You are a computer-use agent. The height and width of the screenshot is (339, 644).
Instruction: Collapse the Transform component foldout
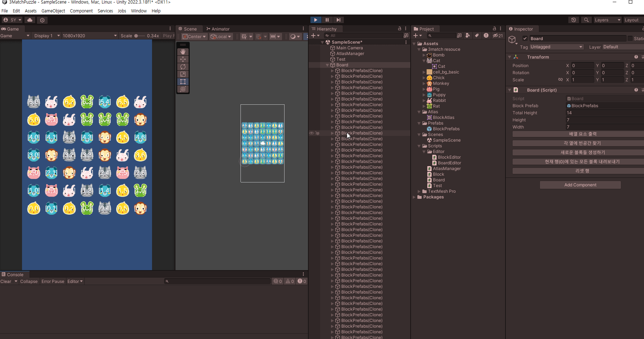510,57
